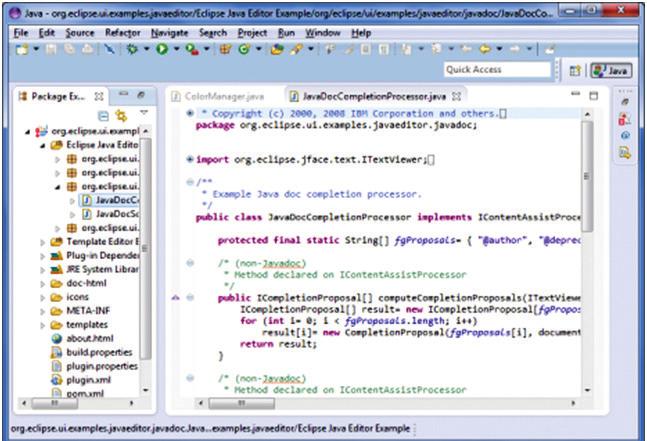Screen dimensions: 647x441
Task: Expand the Template Editor source folder
Action: pyautogui.click(x=42, y=242)
